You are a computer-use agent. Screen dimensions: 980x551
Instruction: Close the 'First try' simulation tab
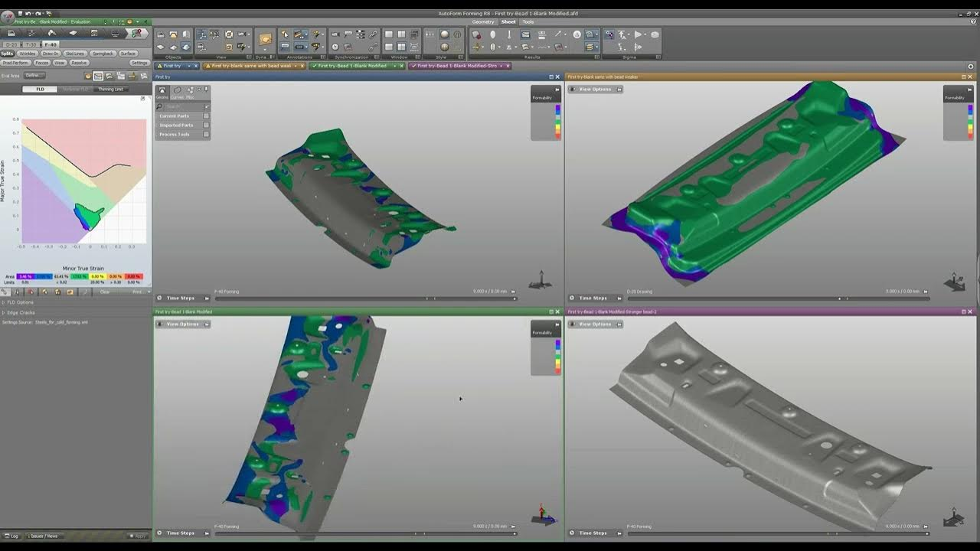196,66
